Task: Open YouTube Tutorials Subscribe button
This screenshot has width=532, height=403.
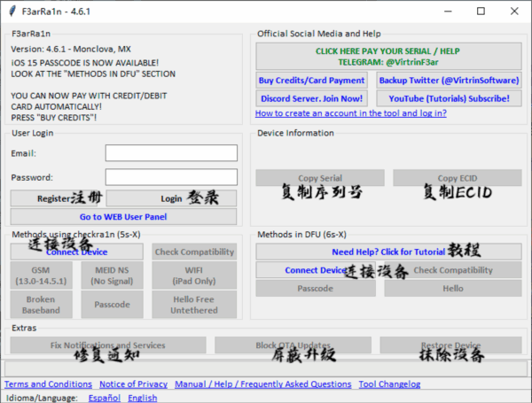Action: (x=449, y=98)
